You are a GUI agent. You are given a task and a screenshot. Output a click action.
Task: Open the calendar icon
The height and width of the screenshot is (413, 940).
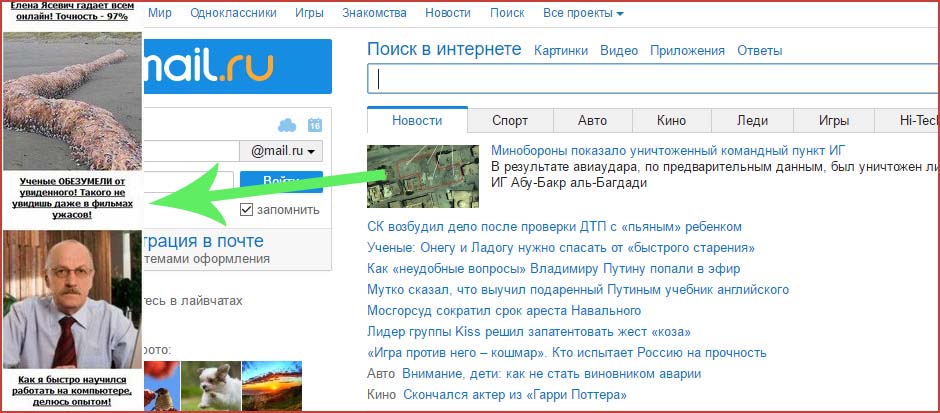[315, 125]
